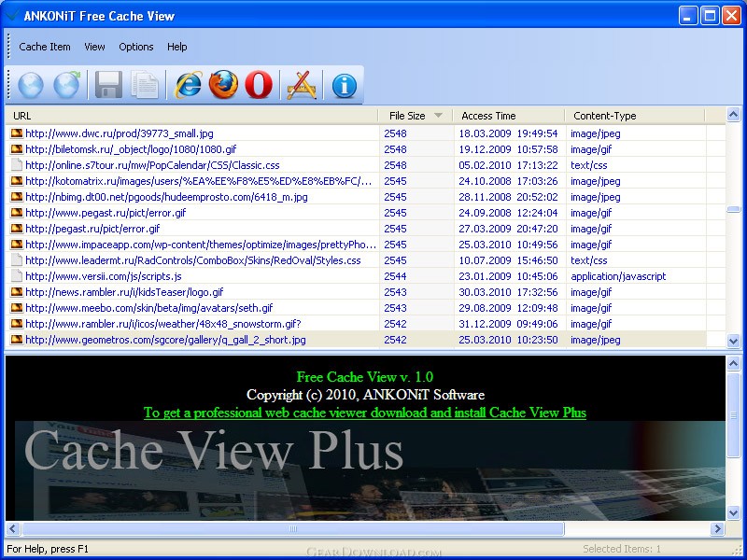Click preview pane vertical scroll thumb

734,414
